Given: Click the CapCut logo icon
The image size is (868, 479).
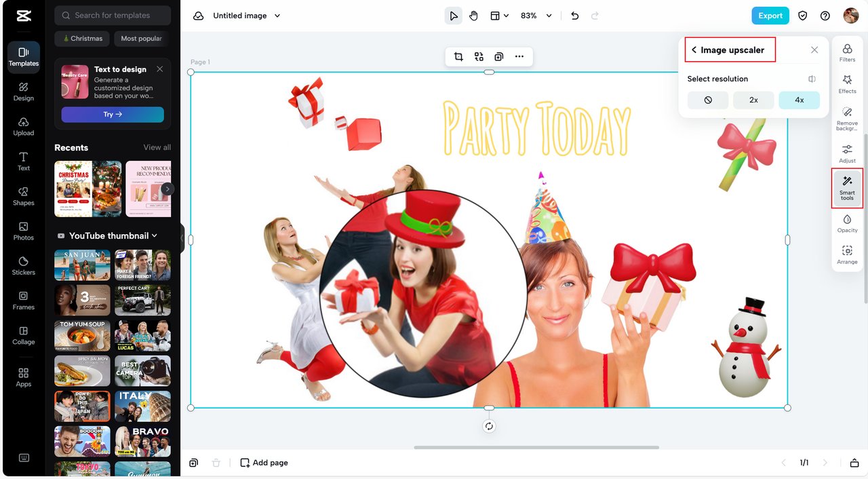Looking at the screenshot, I should [x=24, y=16].
